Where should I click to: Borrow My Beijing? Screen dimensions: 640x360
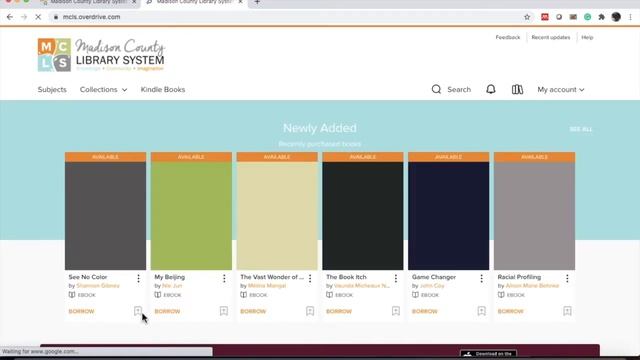[x=167, y=311]
